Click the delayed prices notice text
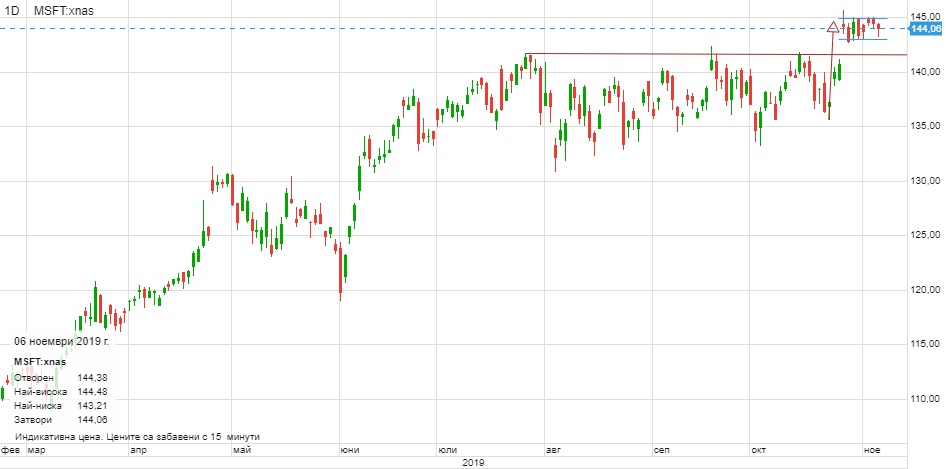The width and height of the screenshot is (946, 469). 138,436
